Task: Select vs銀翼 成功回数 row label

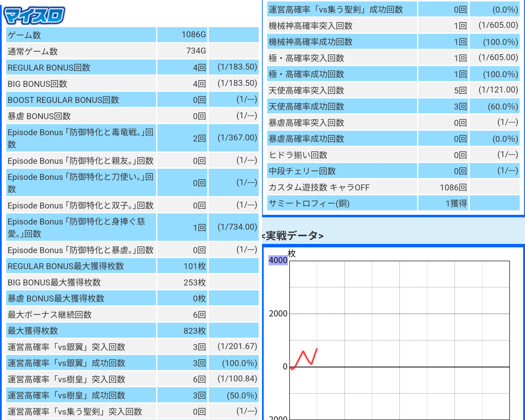Action: point(66,363)
